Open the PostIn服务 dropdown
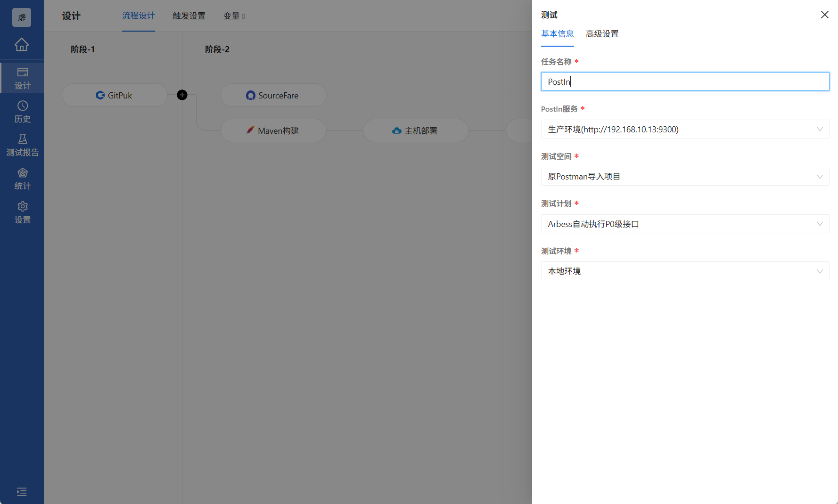Viewport: 838px width, 504px height. coord(685,129)
